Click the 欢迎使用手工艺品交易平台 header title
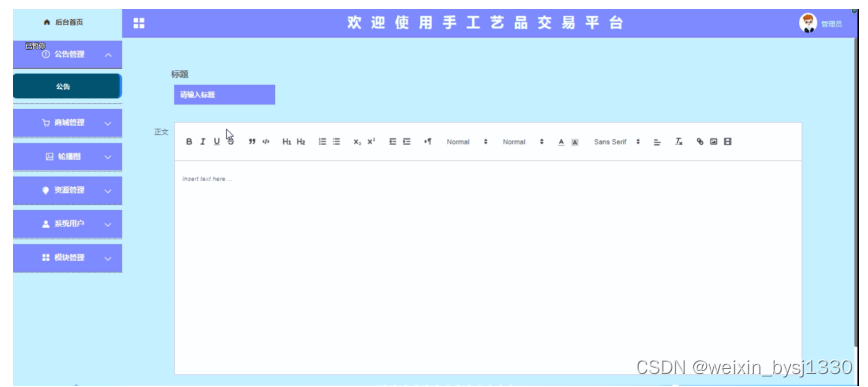The height and width of the screenshot is (387, 868). [485, 23]
